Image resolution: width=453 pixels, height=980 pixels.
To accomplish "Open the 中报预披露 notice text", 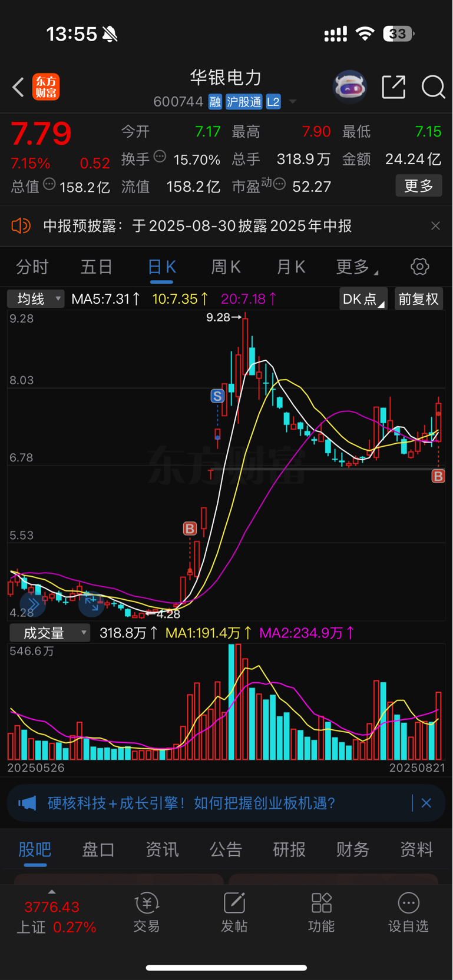I will [x=197, y=226].
